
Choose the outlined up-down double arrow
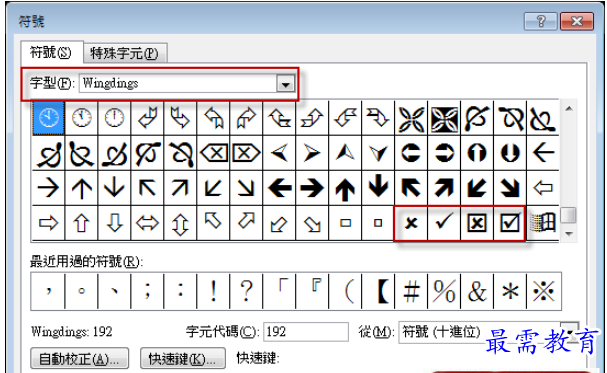180,223
